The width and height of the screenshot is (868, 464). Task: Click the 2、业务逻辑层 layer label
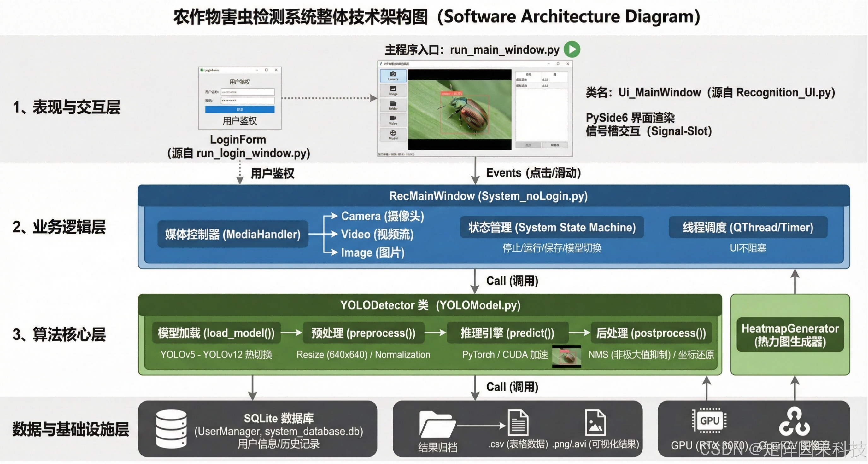point(59,227)
